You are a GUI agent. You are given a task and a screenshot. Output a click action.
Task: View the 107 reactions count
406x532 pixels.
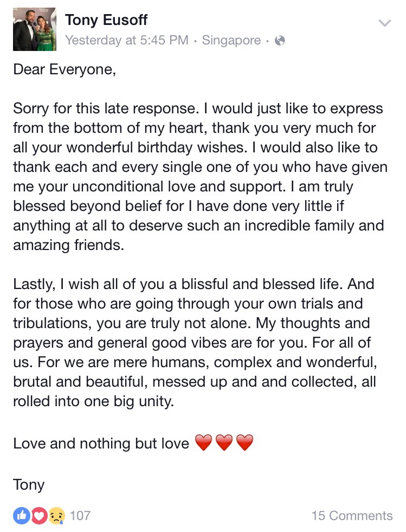point(80,515)
